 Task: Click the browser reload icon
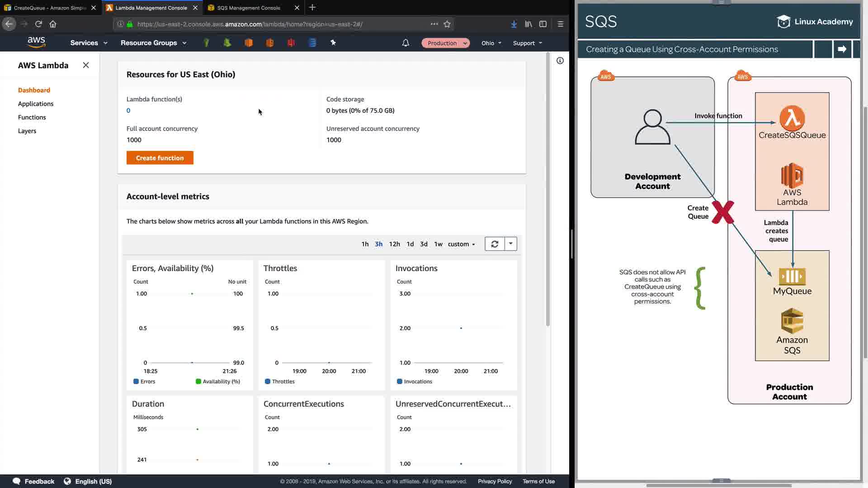(38, 24)
